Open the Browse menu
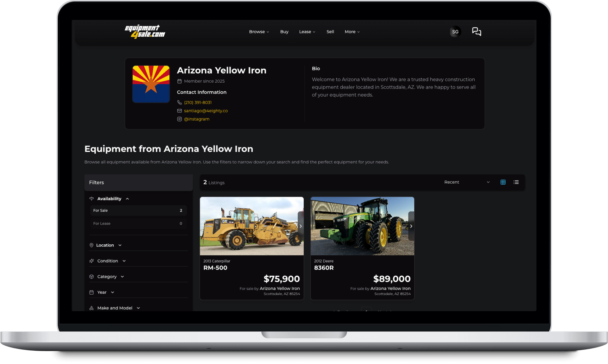608x364 pixels. tap(259, 32)
